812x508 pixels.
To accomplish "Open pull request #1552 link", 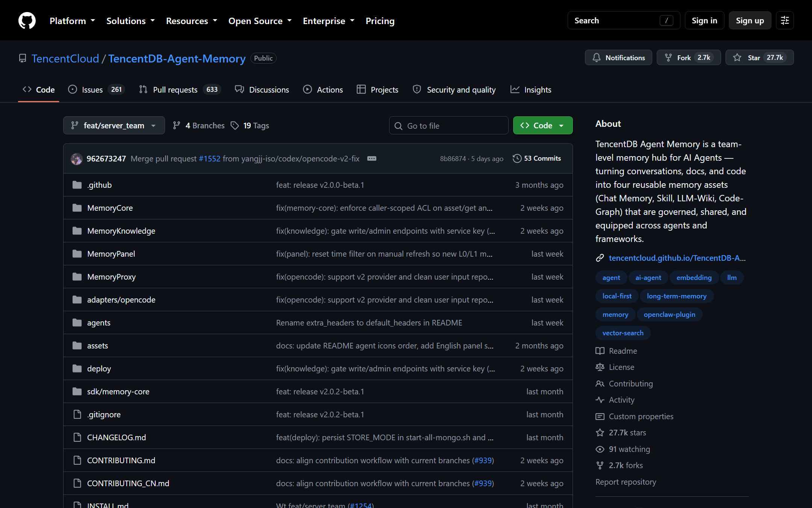I will click(209, 158).
